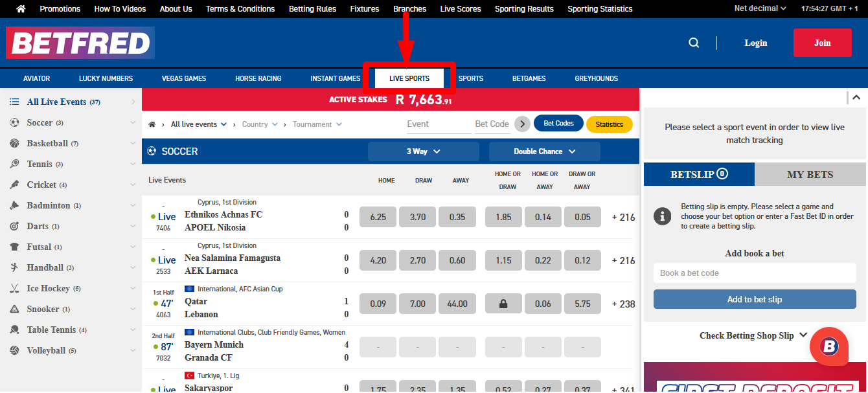
Task: Open the Double Chance market dropdown
Action: point(545,152)
